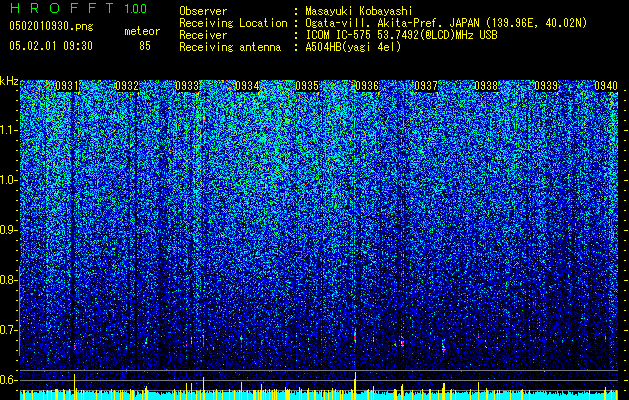Image resolution: width=629 pixels, height=400 pixels.
Task: Click the 0937 time marker
Action: [426, 86]
